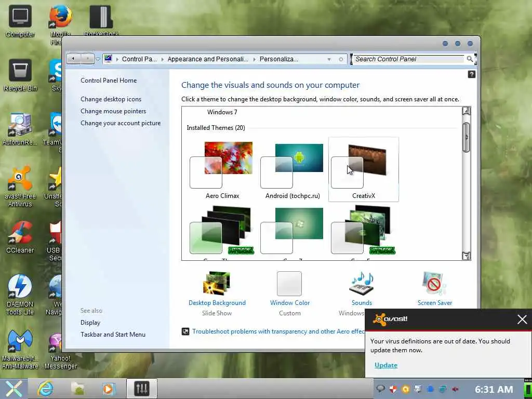Select the green Windows logo theme
This screenshot has height=399, width=532.
pyautogui.click(x=292, y=232)
